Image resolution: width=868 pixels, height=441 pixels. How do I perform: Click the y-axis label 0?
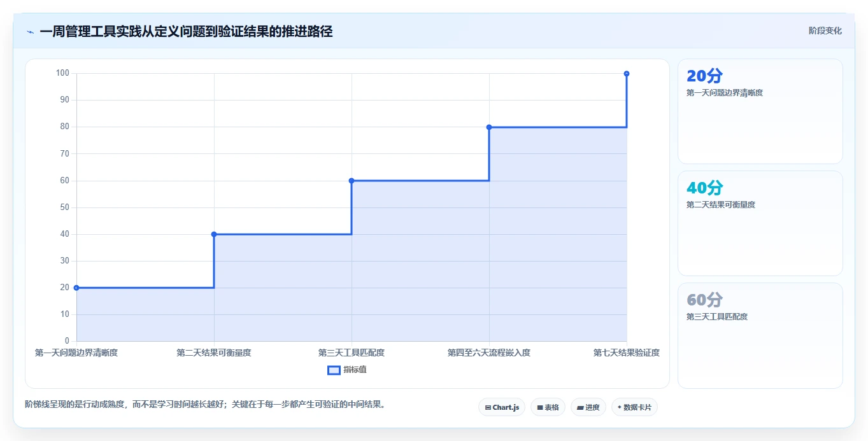67,341
